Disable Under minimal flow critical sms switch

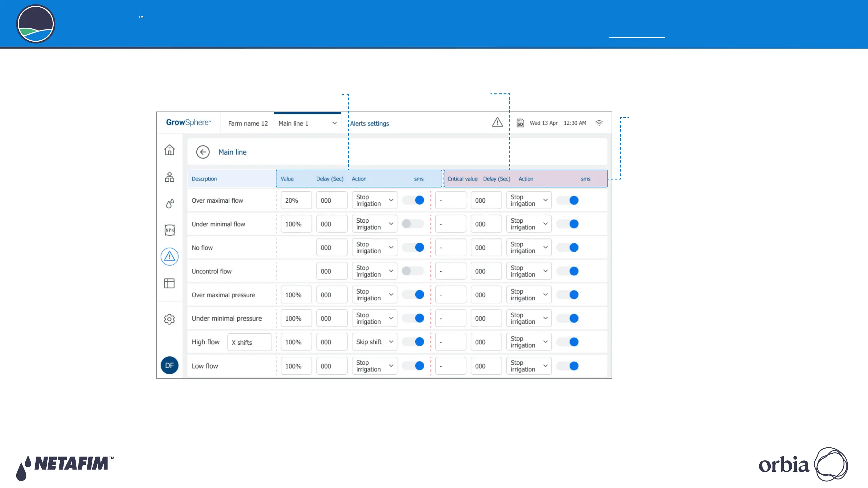click(567, 224)
